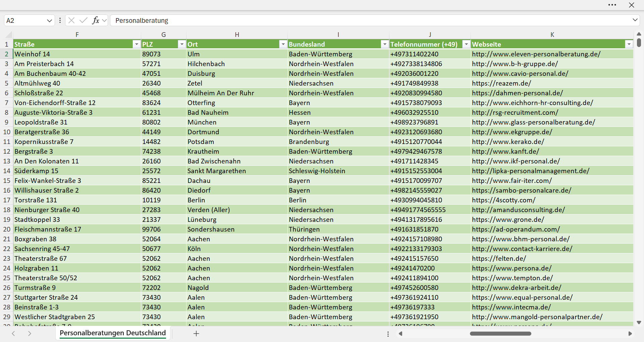Image resolution: width=644 pixels, height=342 pixels.
Task: Cancel formula entry with the X icon
Action: coord(71,20)
